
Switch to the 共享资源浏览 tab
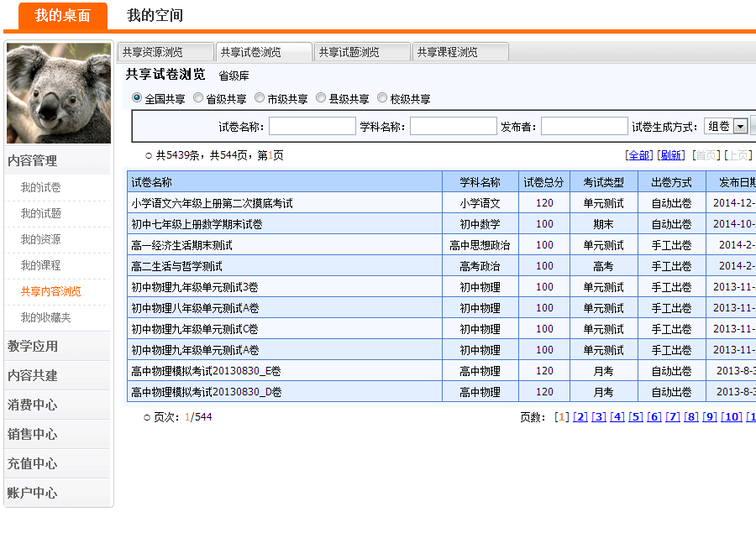click(165, 52)
